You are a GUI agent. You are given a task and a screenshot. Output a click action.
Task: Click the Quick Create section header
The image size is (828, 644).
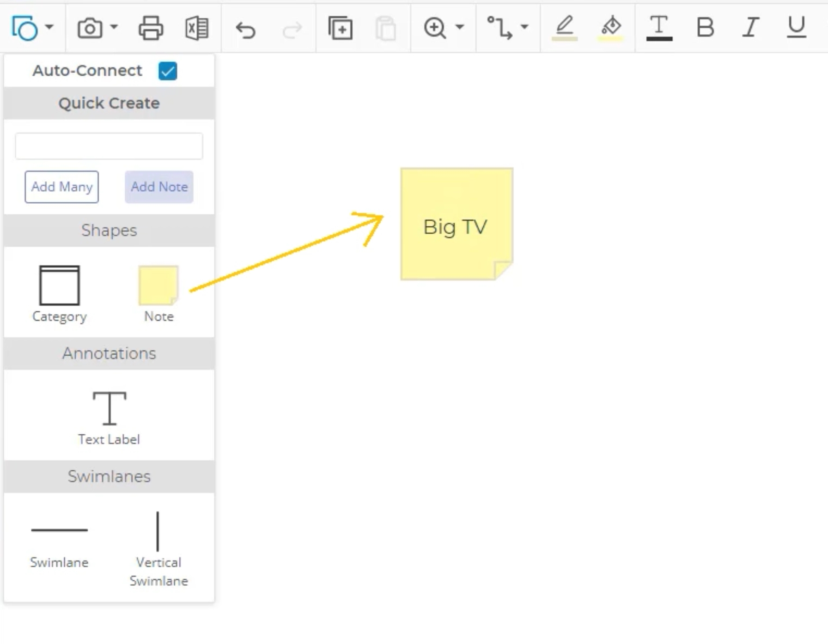coord(109,103)
